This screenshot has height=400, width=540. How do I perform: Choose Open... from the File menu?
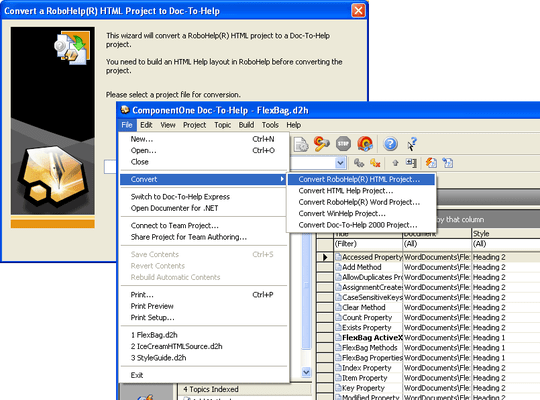point(203,151)
